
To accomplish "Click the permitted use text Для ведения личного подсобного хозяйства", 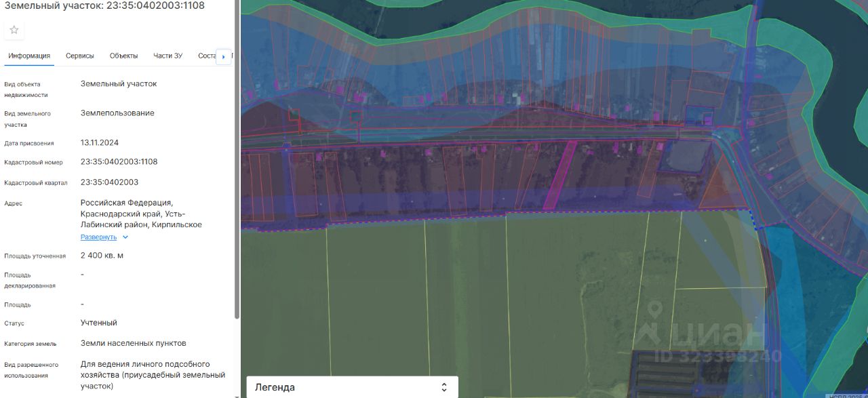I will pos(153,375).
